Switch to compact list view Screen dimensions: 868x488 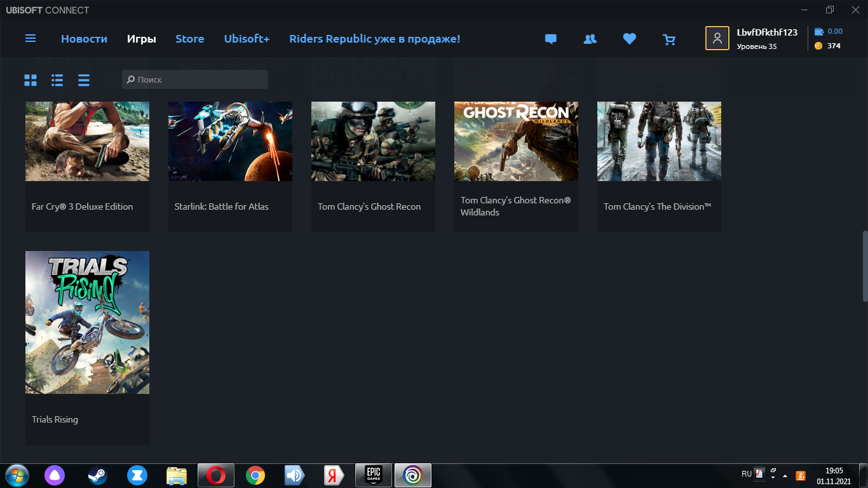tap(84, 80)
